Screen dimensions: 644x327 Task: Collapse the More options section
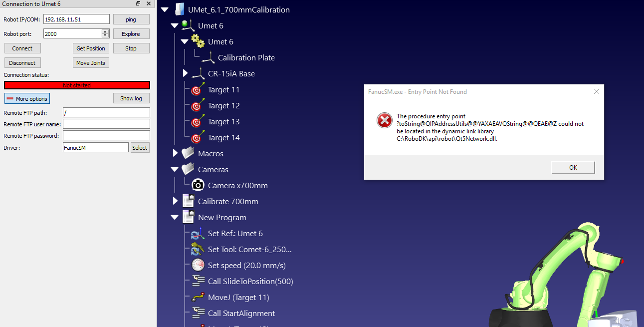tap(27, 99)
